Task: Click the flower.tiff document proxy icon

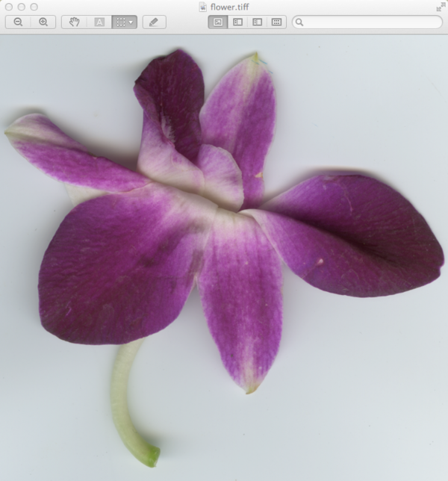Action: pos(203,7)
